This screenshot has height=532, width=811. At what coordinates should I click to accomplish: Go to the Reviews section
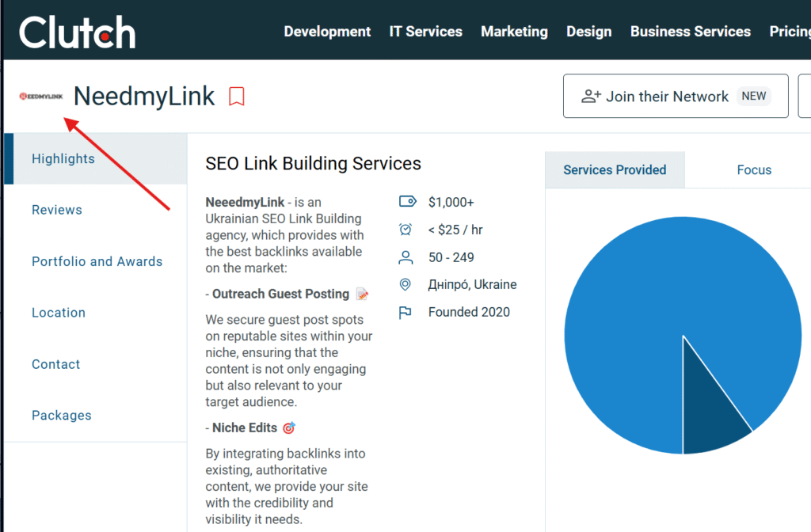click(x=57, y=210)
